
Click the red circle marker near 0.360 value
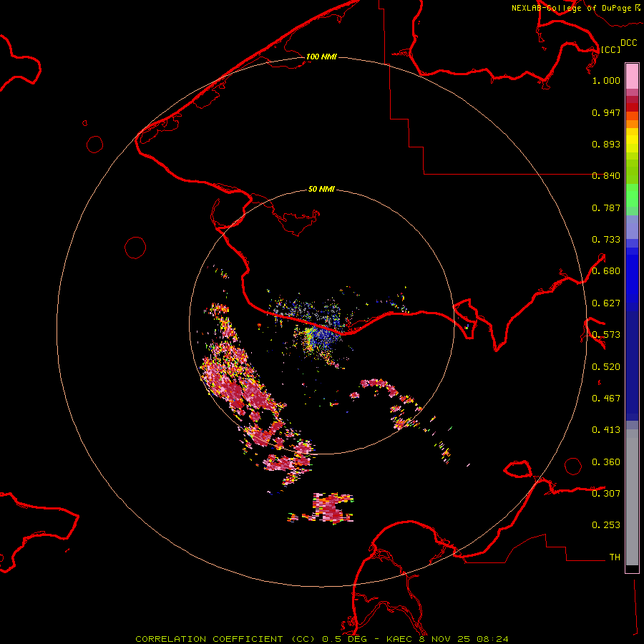(573, 466)
